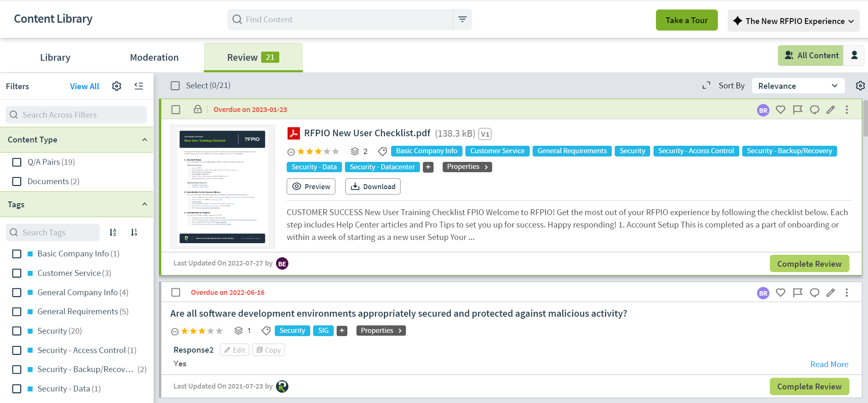
Task: Click Search Across Filters field
Action: 76,115
